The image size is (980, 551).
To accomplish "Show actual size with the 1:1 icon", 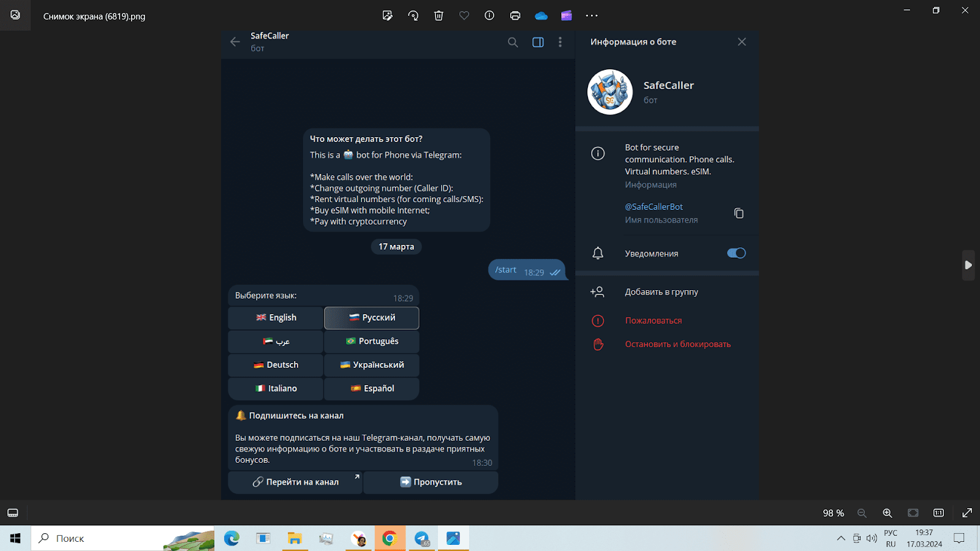I will (x=938, y=513).
